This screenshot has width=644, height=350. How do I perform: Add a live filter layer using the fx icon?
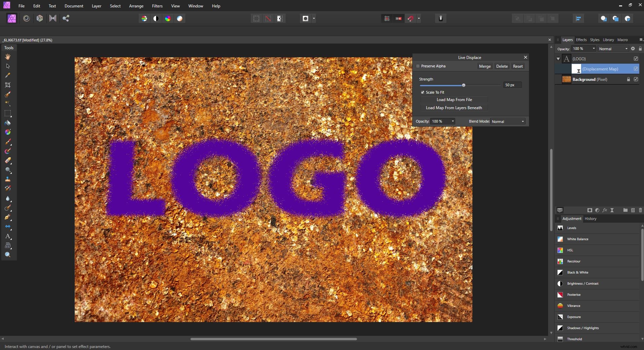click(605, 210)
